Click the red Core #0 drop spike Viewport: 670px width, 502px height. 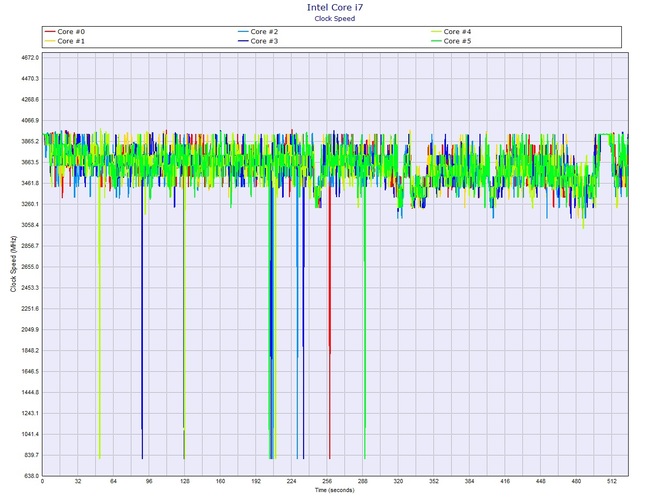click(329, 325)
